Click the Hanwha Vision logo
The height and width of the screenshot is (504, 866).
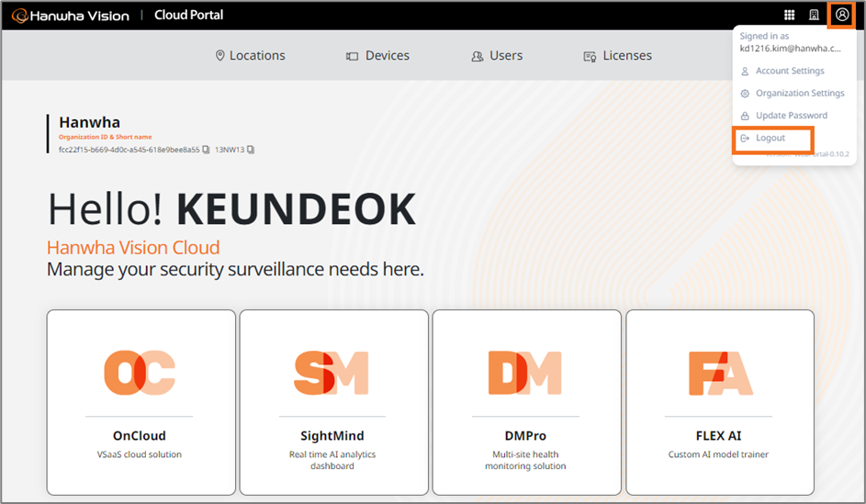pyautogui.click(x=70, y=16)
